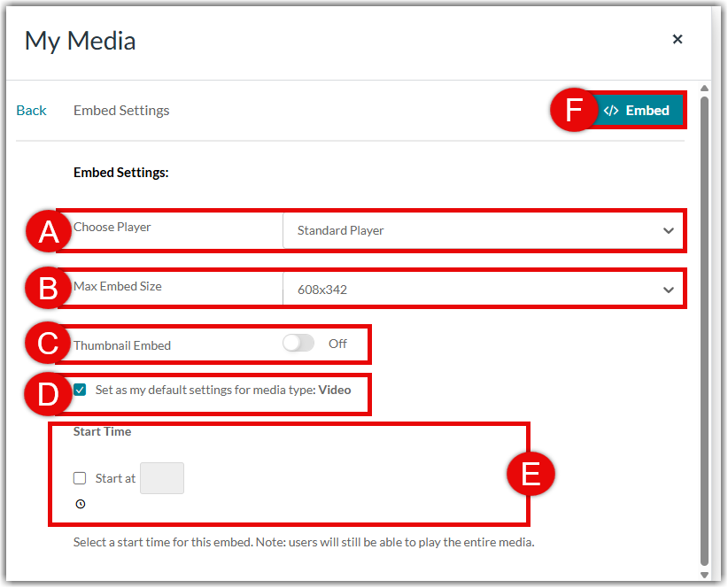Image resolution: width=728 pixels, height=588 pixels.
Task: Select the Embed Settings breadcrumb
Action: [x=121, y=111]
